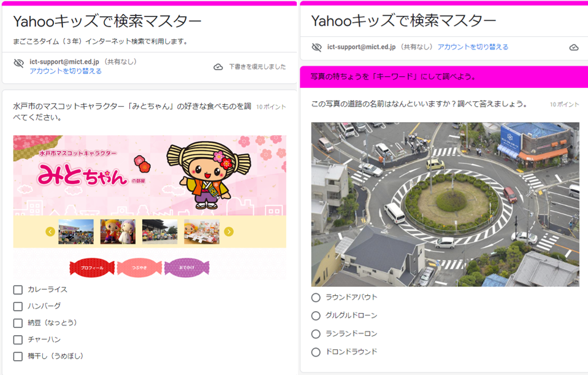Choose the ドロンドラウンド radio option
The image size is (588, 375).
click(316, 352)
